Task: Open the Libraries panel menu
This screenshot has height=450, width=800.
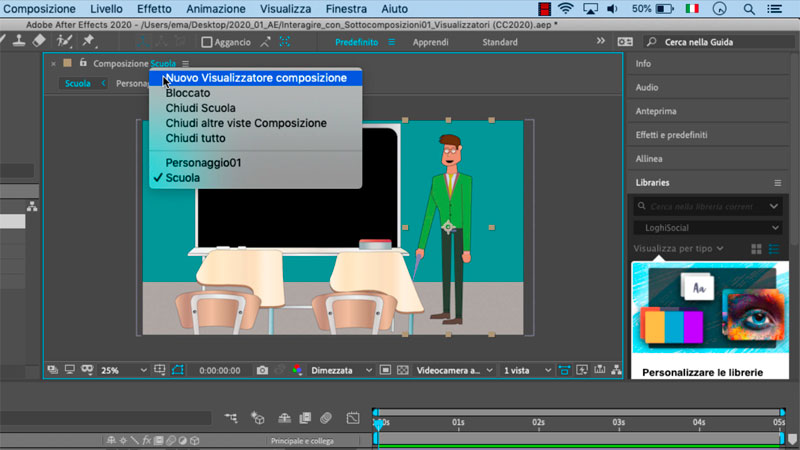Action: [x=778, y=183]
